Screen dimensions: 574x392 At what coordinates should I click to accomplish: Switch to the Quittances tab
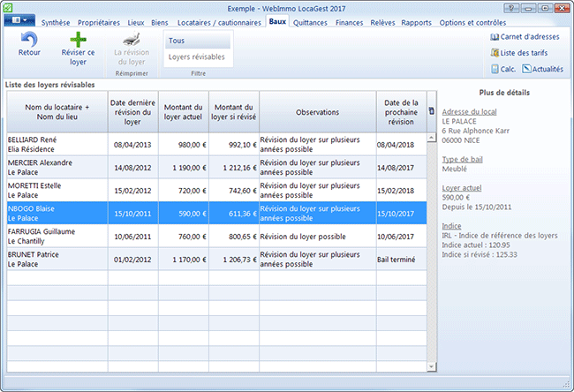pos(309,21)
